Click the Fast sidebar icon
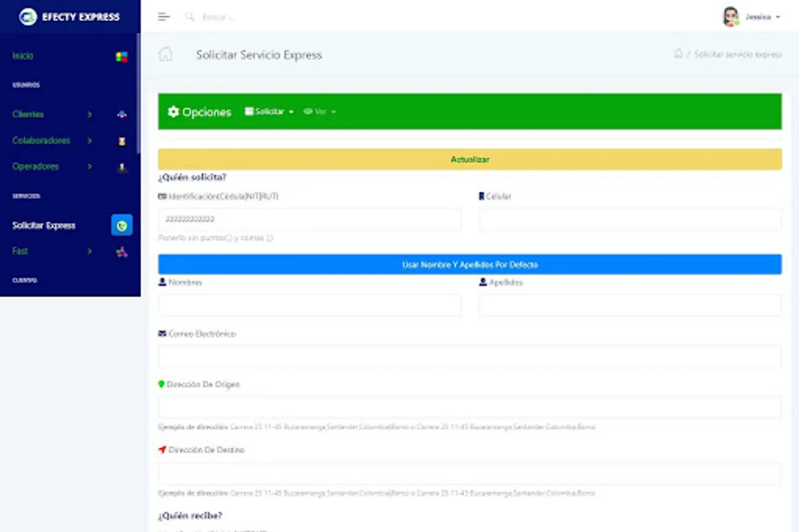Screen dimensions: 799x532 pos(122,252)
